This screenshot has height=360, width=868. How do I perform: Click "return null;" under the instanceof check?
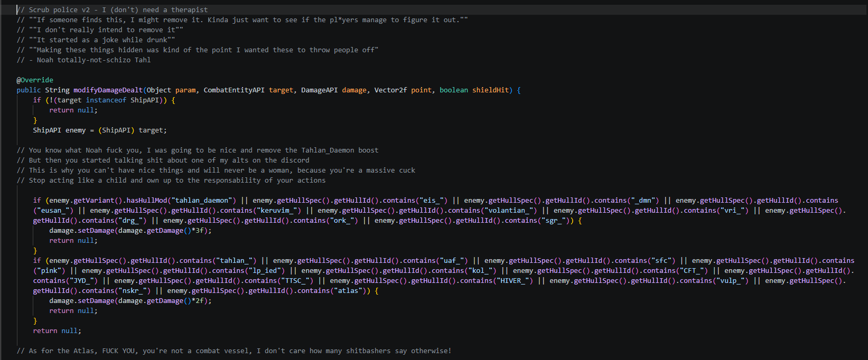(x=73, y=110)
